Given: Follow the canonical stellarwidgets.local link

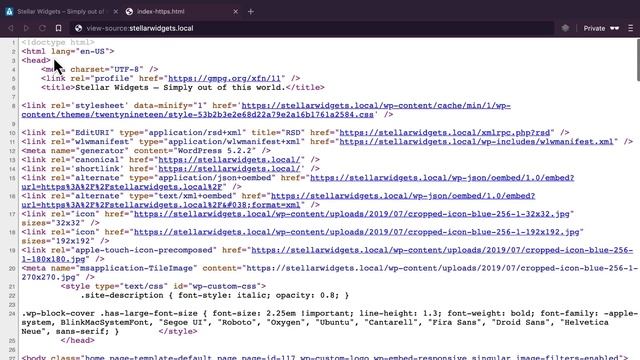Looking at the screenshot, I should point(229,160).
